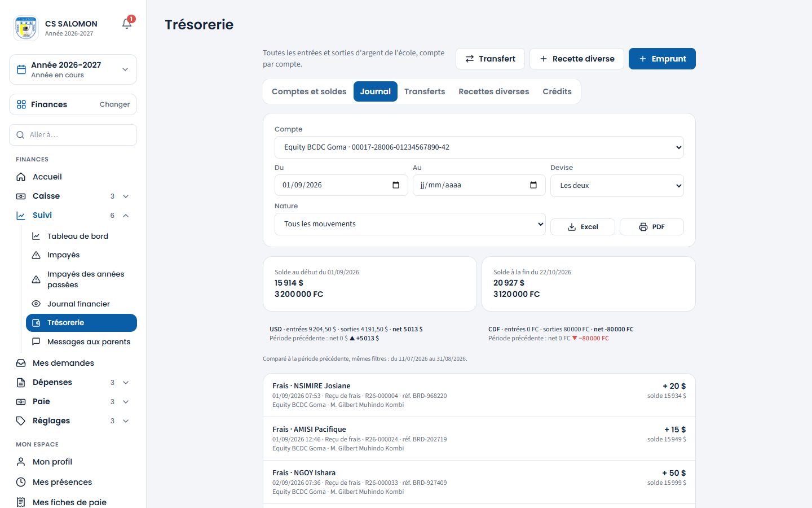
Task: Select the Frais NGOY Ishara entry
Action: coord(479,482)
